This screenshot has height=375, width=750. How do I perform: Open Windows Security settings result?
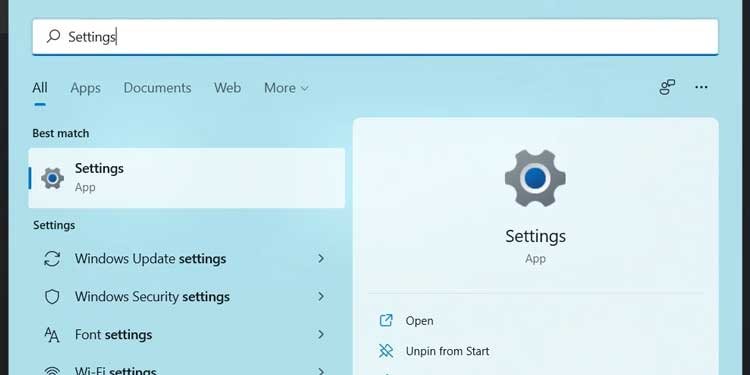pos(187,297)
